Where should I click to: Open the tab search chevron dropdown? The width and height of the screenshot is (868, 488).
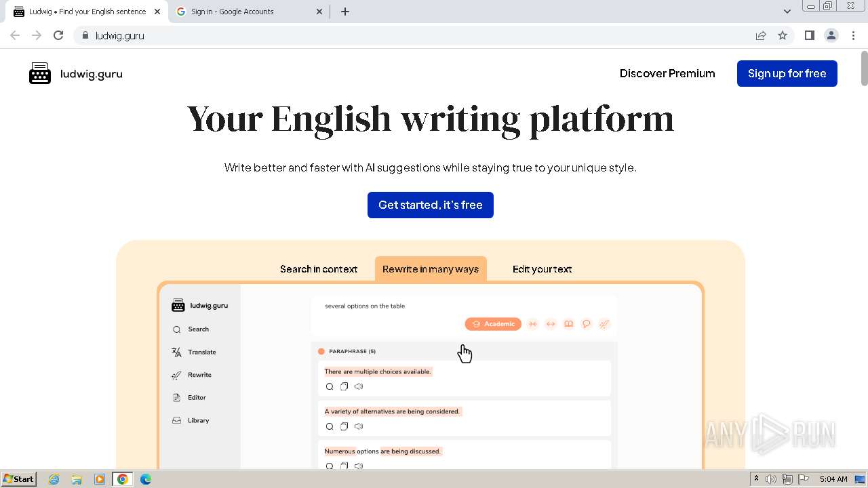(x=787, y=12)
